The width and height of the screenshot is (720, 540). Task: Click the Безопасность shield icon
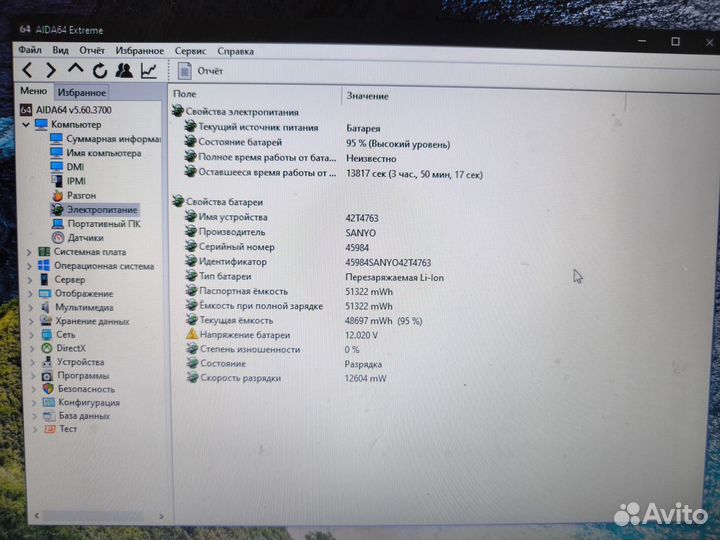click(x=48, y=389)
